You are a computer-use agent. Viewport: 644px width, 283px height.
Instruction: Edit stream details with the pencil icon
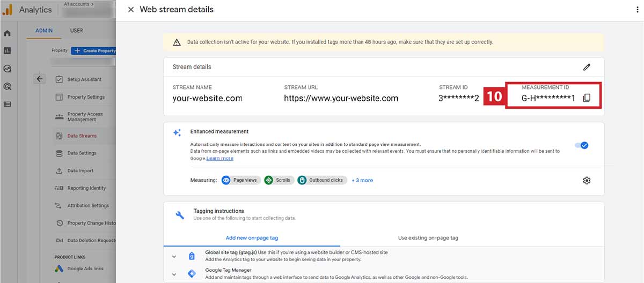587,67
